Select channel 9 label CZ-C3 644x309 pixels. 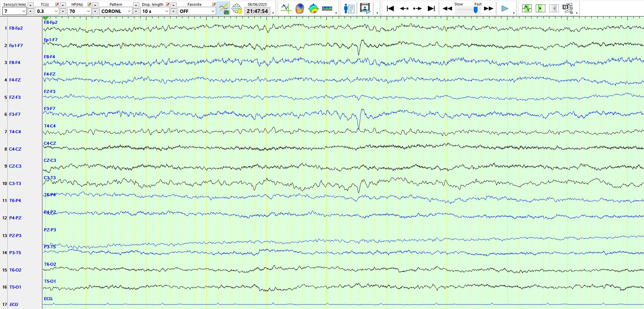[15, 166]
